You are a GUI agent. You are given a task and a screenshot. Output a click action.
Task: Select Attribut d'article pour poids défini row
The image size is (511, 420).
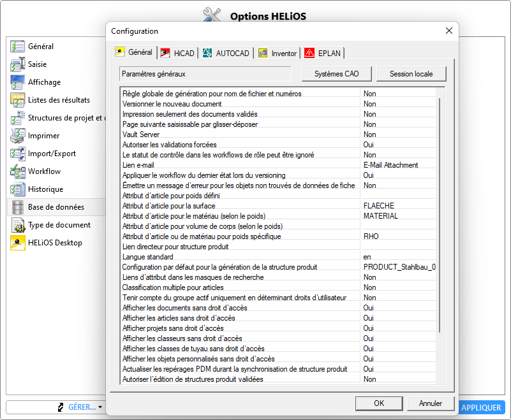tap(278, 196)
